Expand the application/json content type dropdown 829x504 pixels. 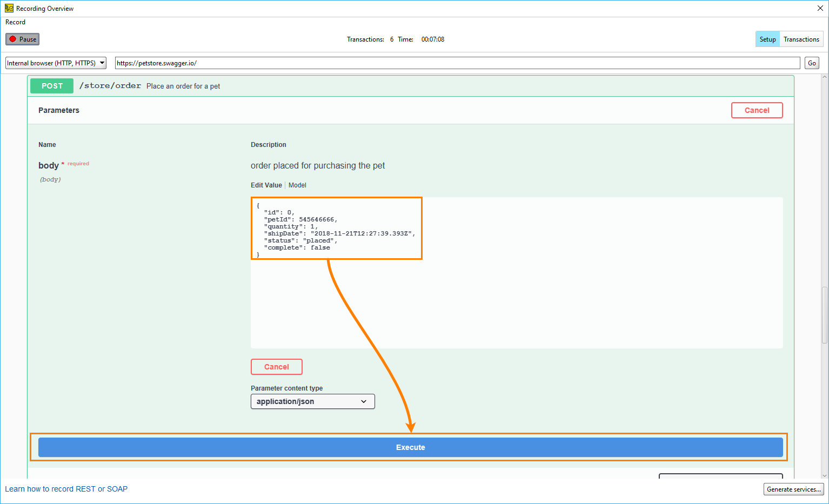pos(312,401)
